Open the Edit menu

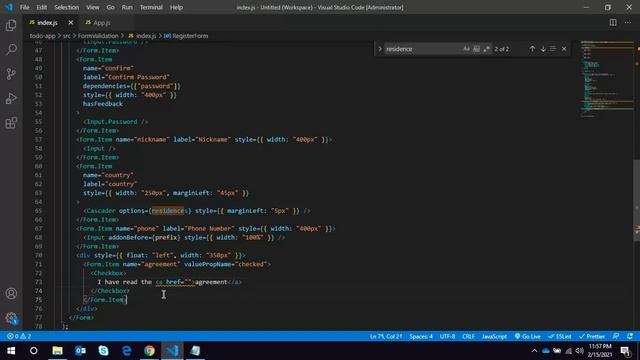[x=41, y=7]
